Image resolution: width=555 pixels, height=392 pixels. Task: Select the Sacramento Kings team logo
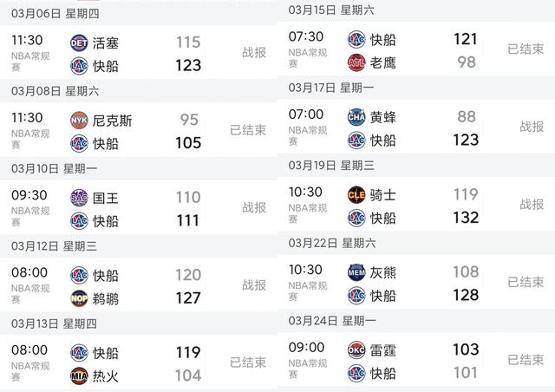[x=79, y=198]
